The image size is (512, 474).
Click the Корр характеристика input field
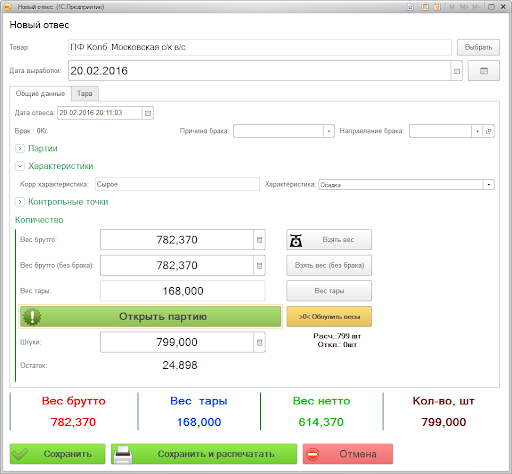tap(177, 184)
